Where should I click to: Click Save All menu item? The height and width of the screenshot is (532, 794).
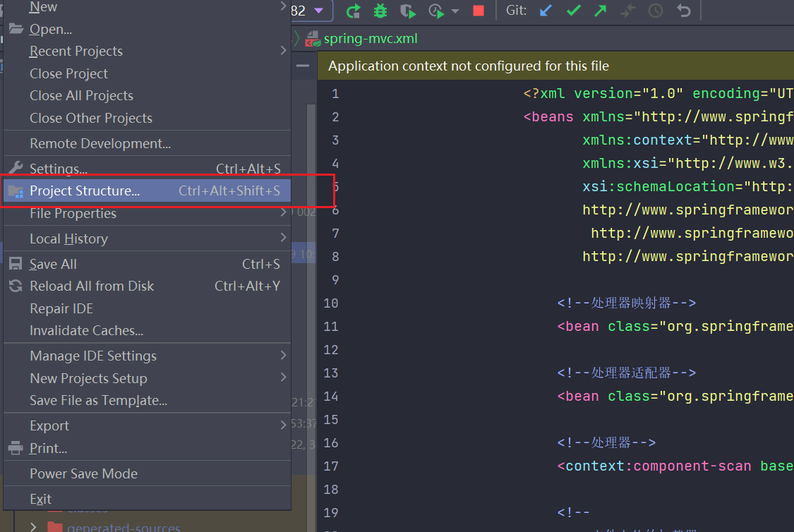tap(147, 264)
